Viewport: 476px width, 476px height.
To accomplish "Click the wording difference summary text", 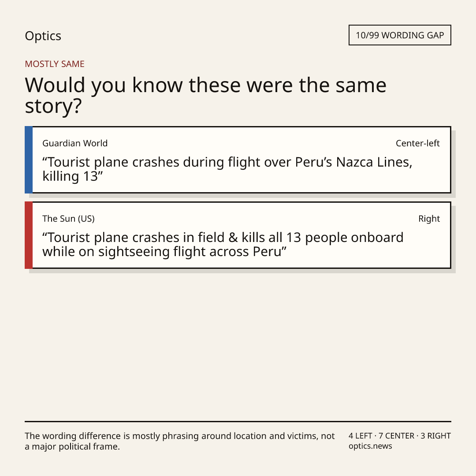I will click(180, 441).
